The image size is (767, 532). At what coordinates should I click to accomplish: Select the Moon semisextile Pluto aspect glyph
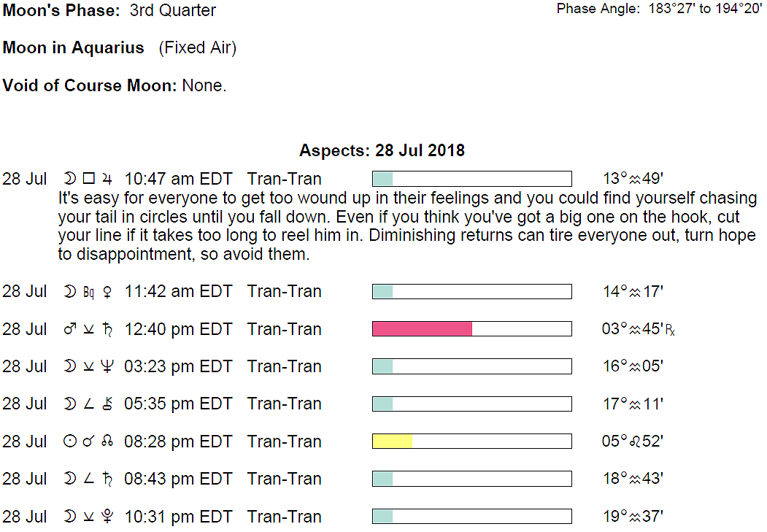click(89, 517)
